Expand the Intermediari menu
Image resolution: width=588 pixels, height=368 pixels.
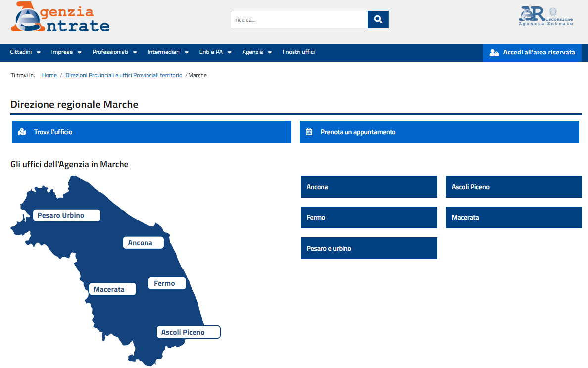[168, 52]
